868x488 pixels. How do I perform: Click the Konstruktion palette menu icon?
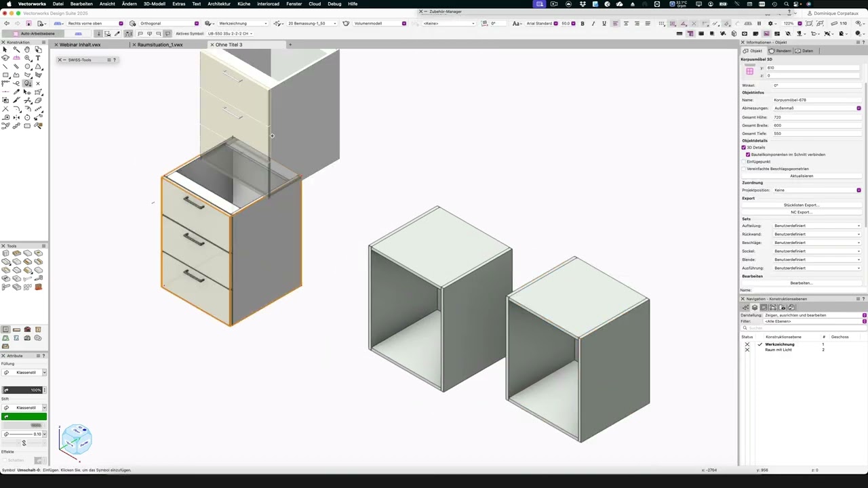[45, 42]
